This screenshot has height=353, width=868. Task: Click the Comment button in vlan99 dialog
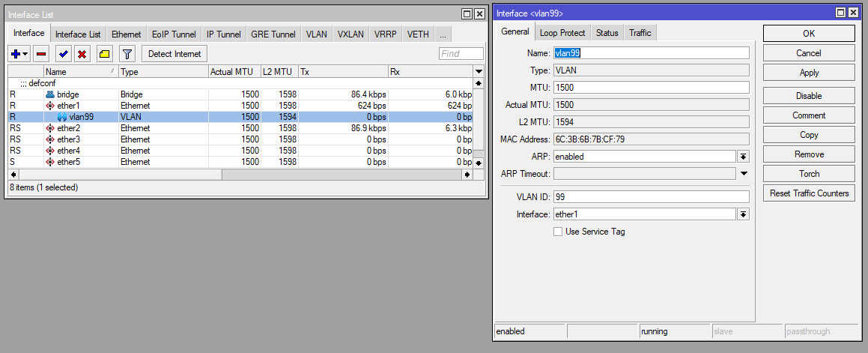click(x=809, y=115)
